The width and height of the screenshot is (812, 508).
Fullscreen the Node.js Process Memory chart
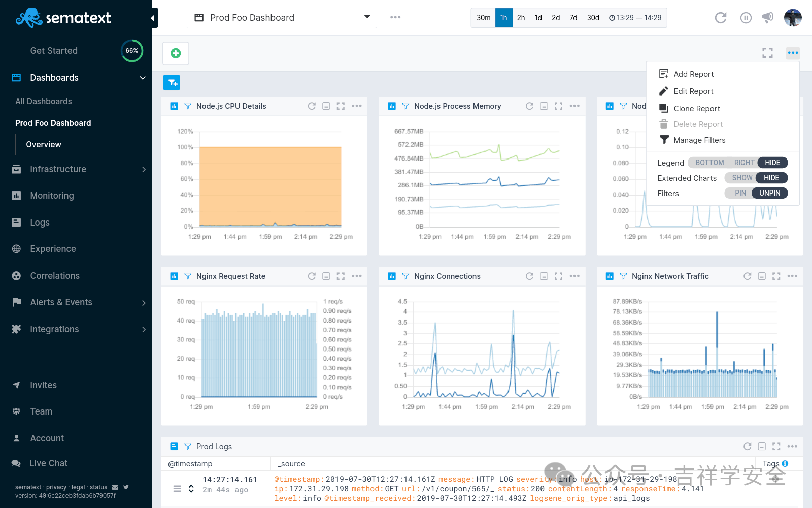(x=558, y=106)
